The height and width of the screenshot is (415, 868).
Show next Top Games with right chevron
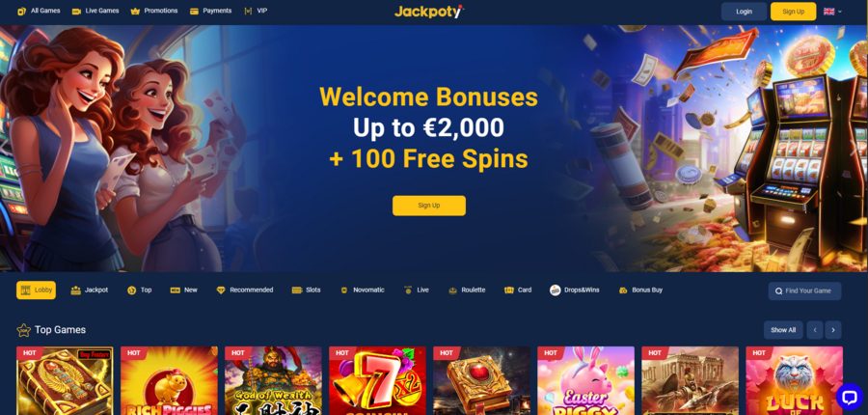(833, 330)
